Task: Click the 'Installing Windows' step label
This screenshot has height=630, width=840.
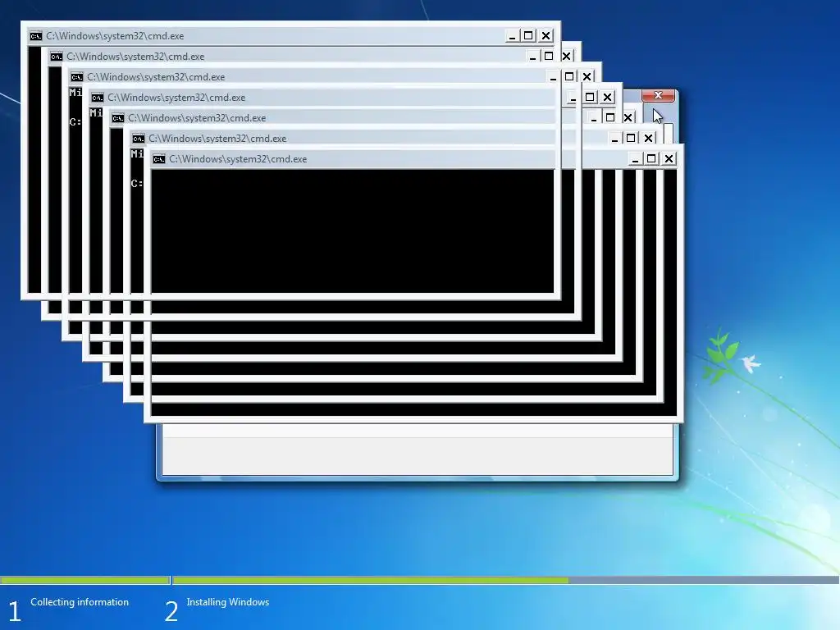Action: pyautogui.click(x=228, y=602)
